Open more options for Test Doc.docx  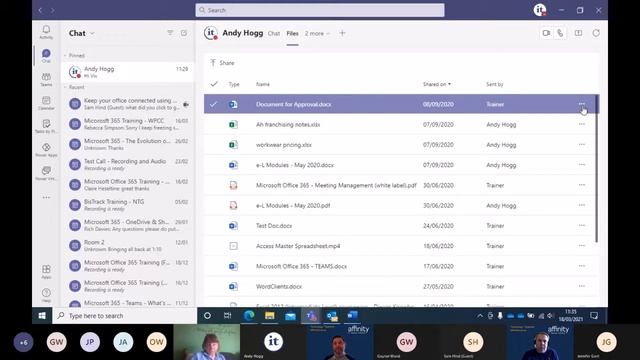tap(582, 225)
